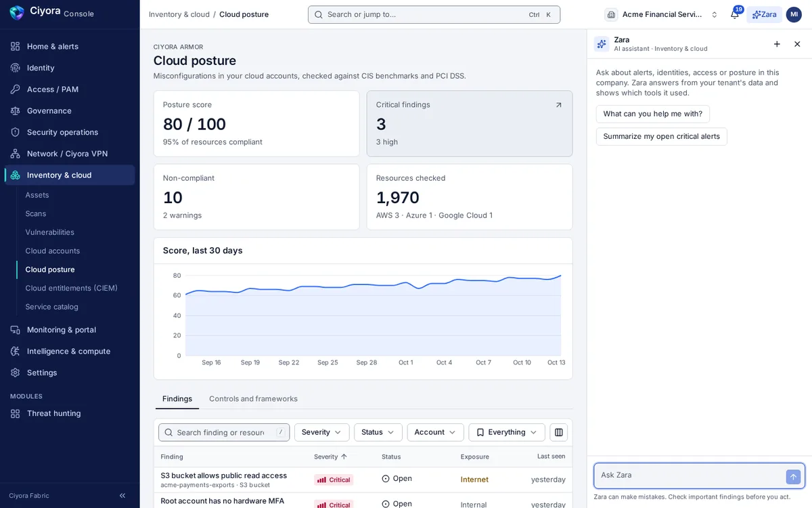The image size is (812, 508).
Task: Open Settings in sidebar
Action: (x=70, y=373)
